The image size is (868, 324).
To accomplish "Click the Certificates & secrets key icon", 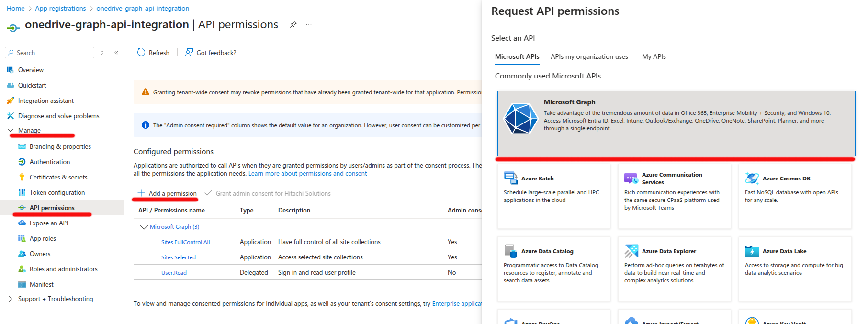I will [x=22, y=177].
